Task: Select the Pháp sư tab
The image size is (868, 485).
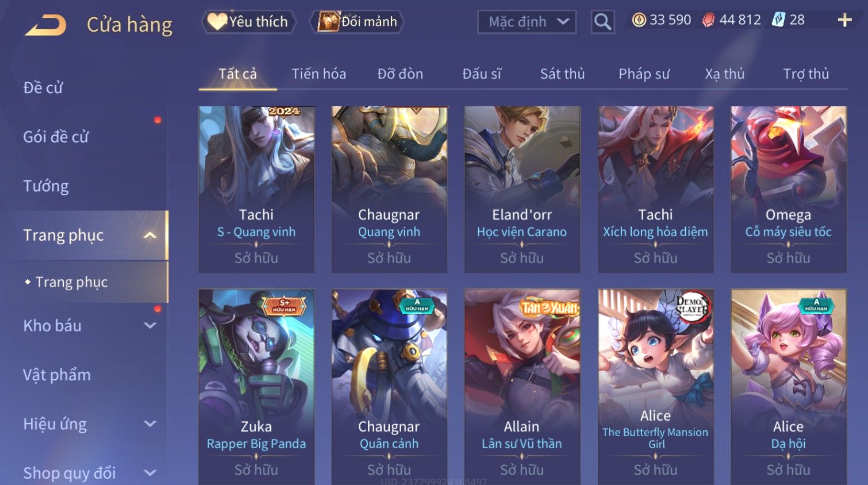Action: click(644, 74)
